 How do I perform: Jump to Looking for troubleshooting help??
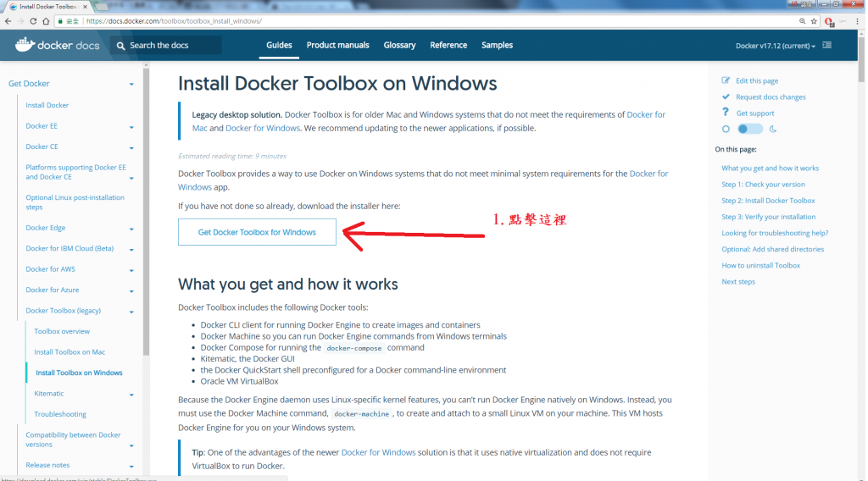pyautogui.click(x=775, y=234)
